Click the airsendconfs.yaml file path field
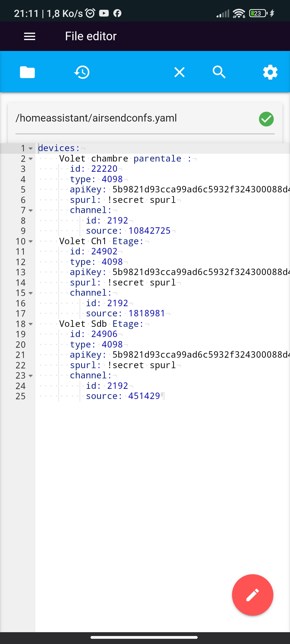 tap(145, 118)
